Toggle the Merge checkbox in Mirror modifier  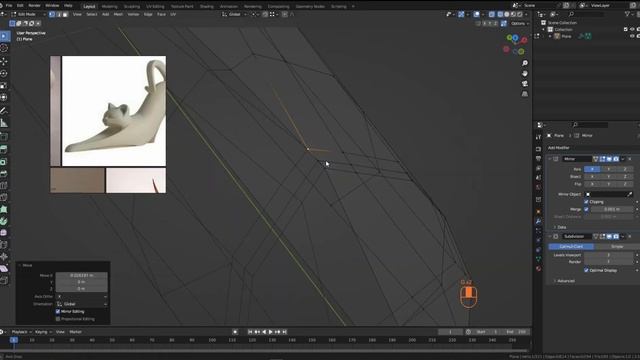tap(586, 209)
